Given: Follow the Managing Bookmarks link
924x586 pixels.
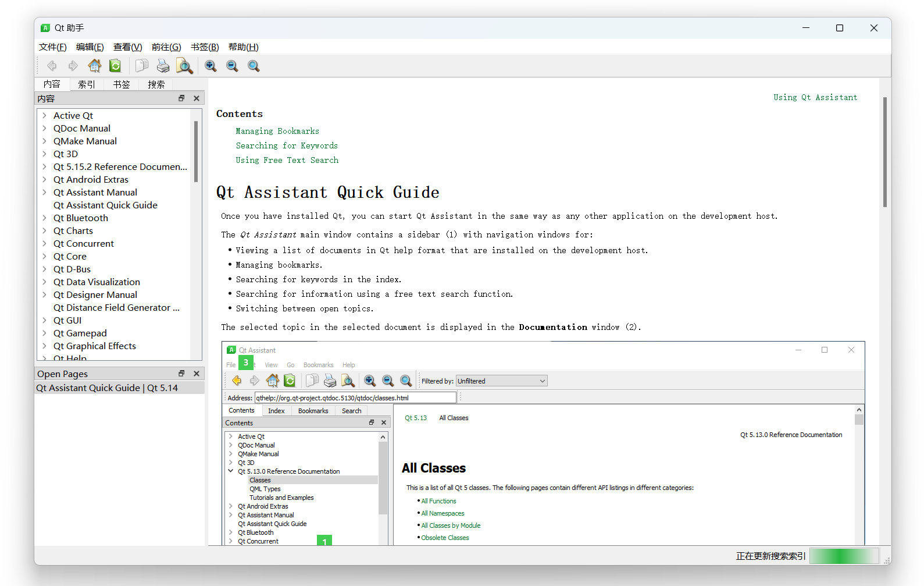Looking at the screenshot, I should click(x=277, y=131).
